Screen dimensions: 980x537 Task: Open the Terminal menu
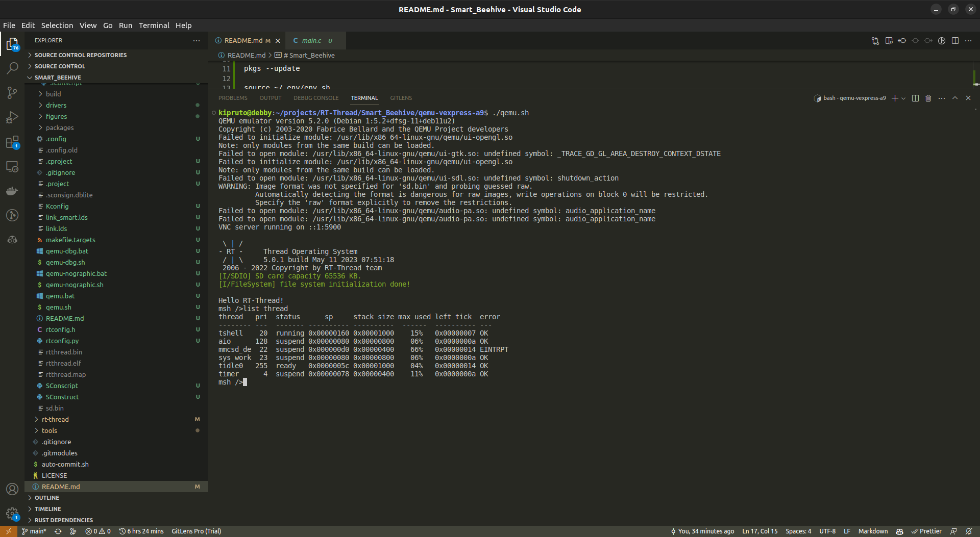(x=154, y=25)
